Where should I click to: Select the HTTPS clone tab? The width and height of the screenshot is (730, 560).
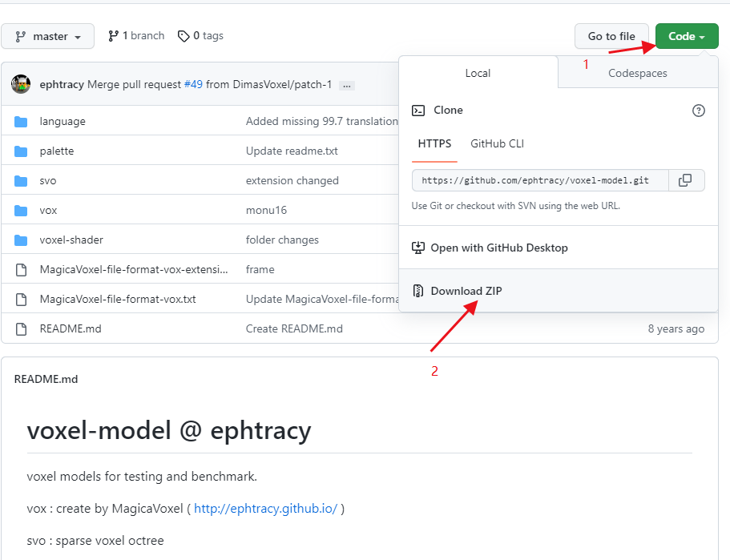[434, 143]
